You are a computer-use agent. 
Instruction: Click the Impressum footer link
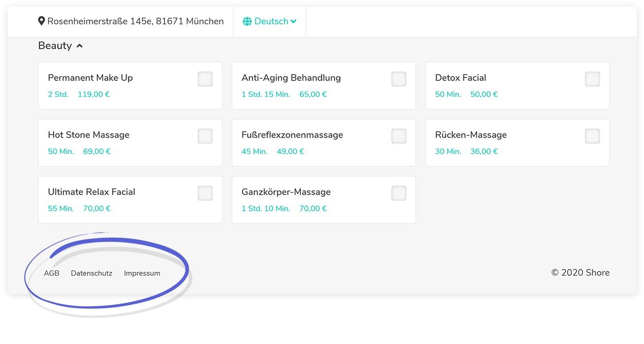[142, 273]
